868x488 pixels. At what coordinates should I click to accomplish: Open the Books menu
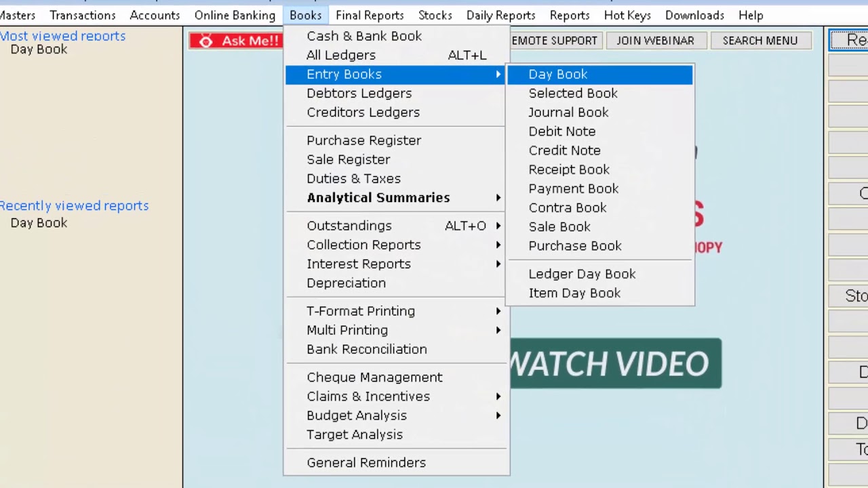(x=306, y=15)
